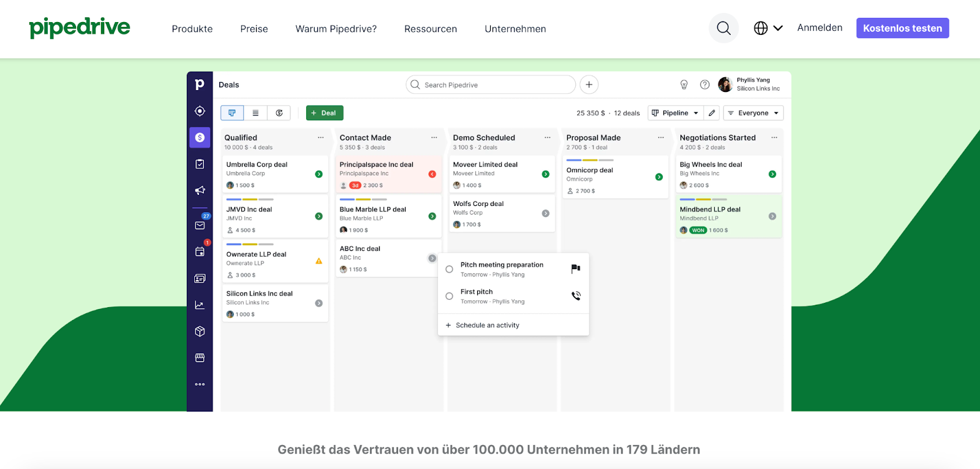Click the Search Pipedrive field
The height and width of the screenshot is (469, 980).
tap(491, 85)
